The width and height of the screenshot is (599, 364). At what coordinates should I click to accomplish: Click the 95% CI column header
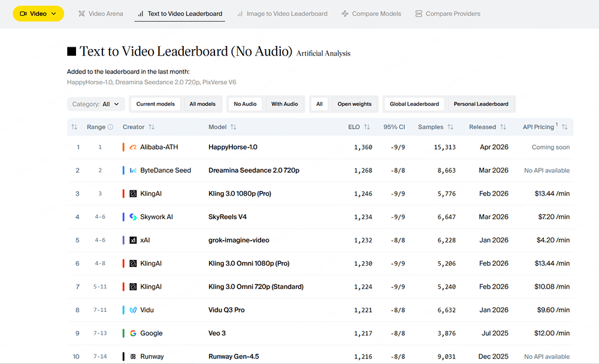pos(394,127)
